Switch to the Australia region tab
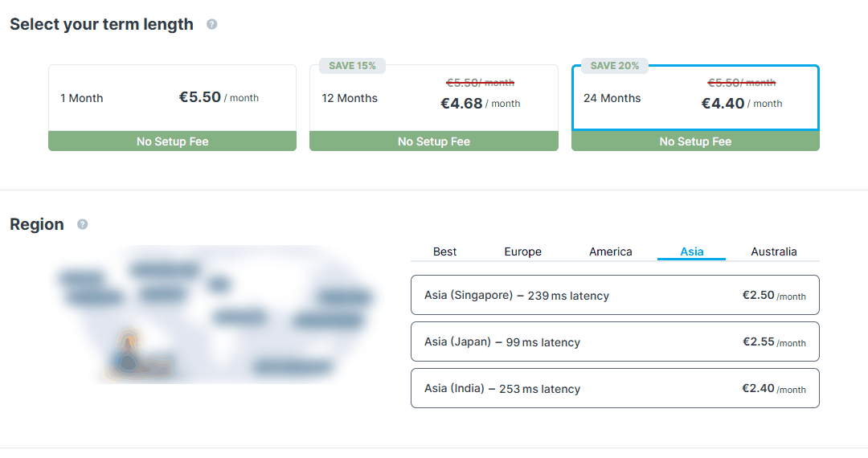The image size is (868, 458). 773,251
